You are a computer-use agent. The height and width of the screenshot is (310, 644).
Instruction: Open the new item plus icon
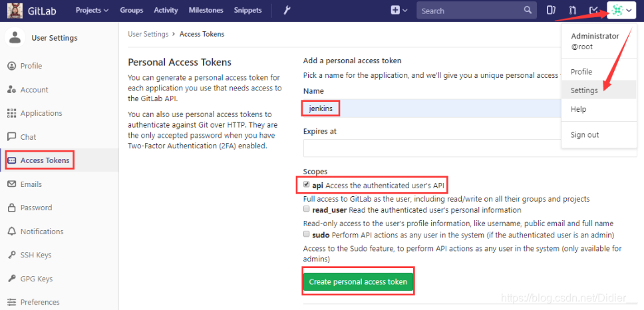(x=395, y=11)
